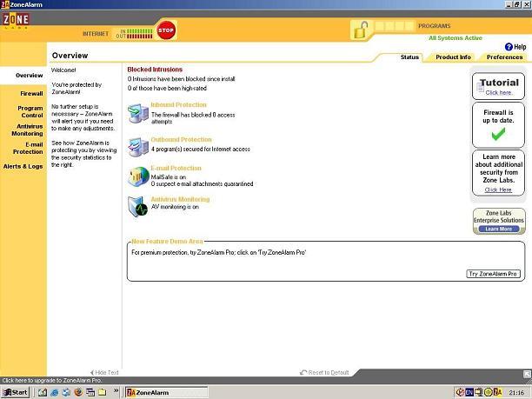Switch to the Preferences tab
The width and height of the screenshot is (532, 399).
504,57
